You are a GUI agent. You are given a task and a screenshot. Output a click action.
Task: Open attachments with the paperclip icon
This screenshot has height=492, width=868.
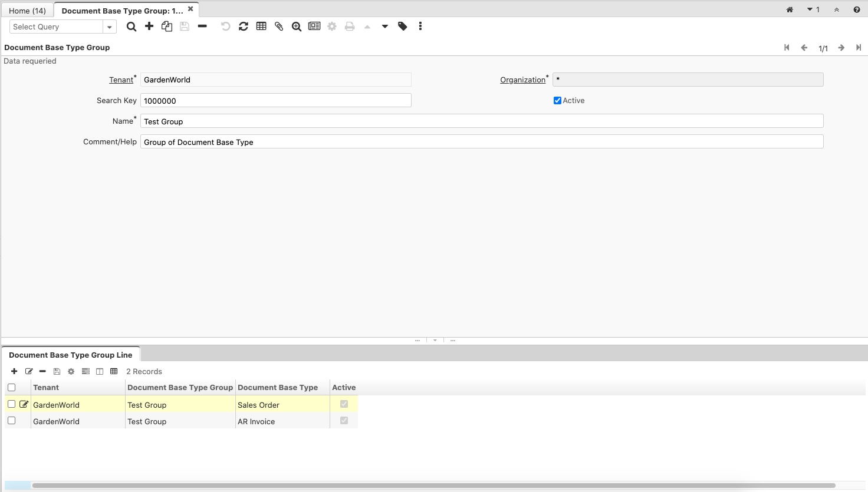tap(279, 27)
